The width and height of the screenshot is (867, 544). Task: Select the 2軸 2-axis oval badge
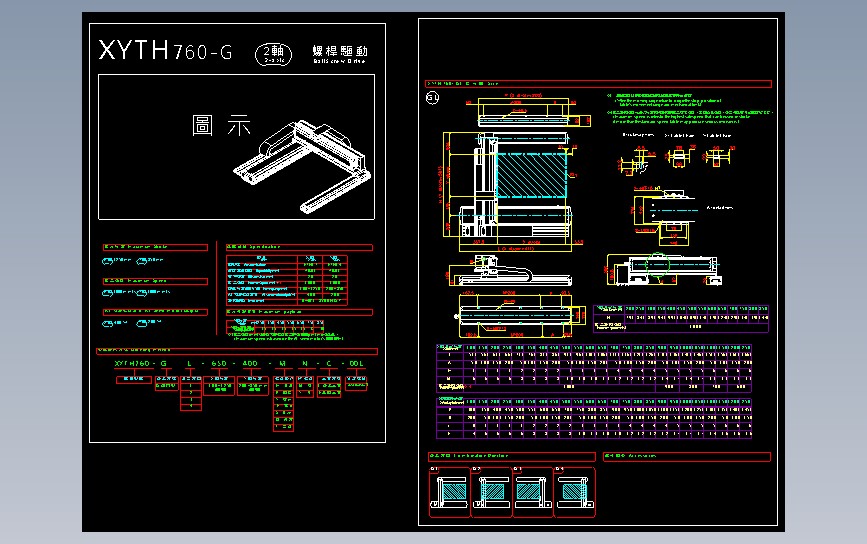273,54
